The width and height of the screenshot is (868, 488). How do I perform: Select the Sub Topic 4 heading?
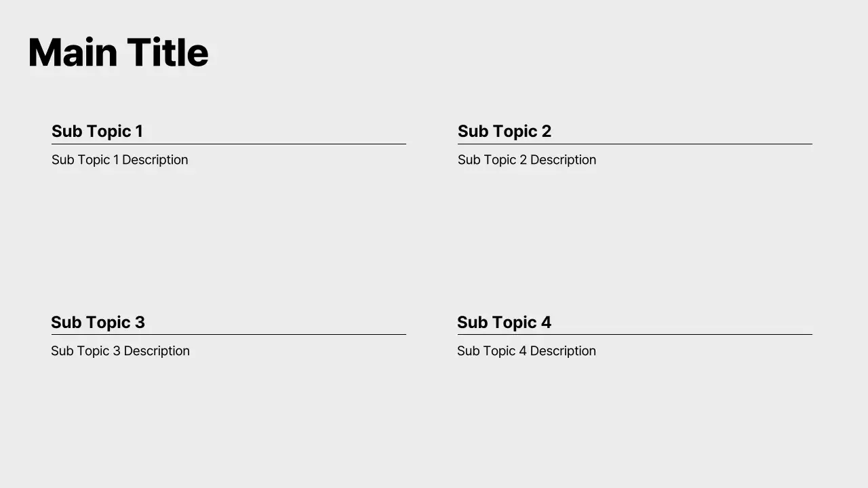click(504, 323)
